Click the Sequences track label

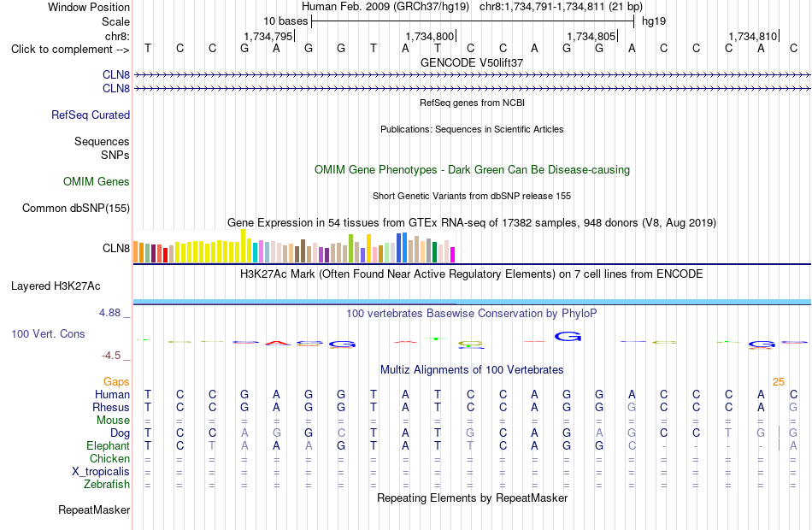coord(102,141)
